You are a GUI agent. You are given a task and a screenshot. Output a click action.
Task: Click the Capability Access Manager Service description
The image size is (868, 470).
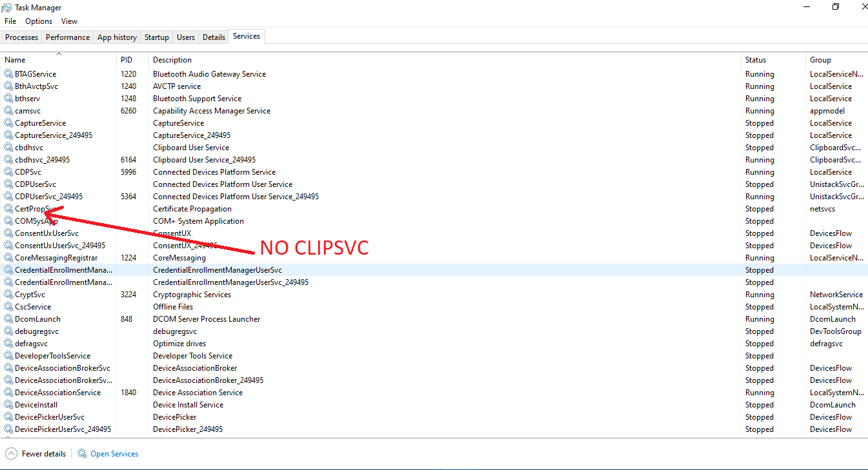click(x=212, y=111)
